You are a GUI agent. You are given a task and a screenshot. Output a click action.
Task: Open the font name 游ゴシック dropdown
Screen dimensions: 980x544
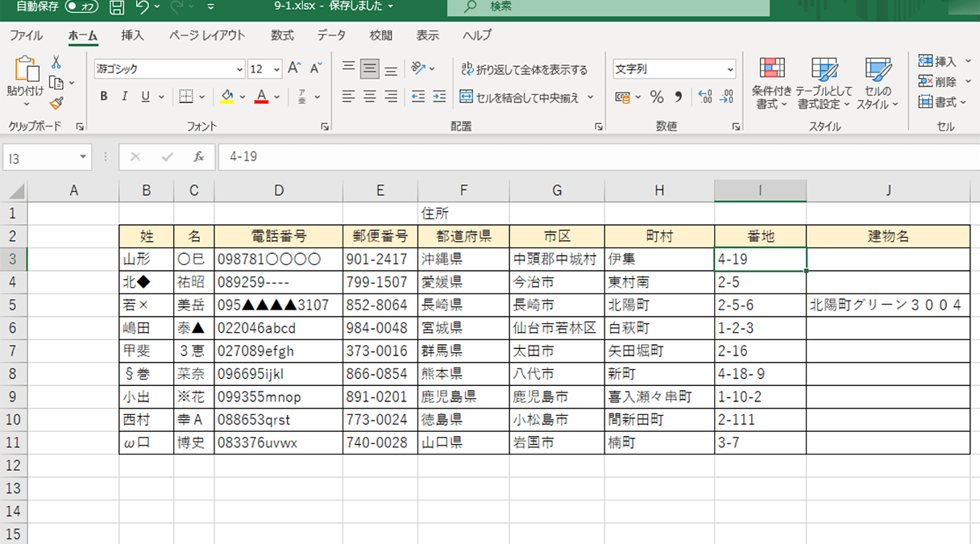[239, 69]
